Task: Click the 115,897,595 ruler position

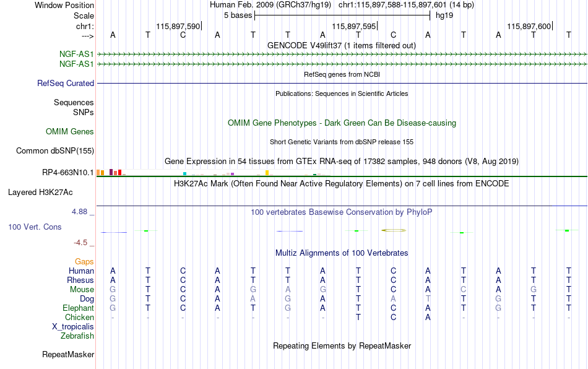Action: [353, 26]
